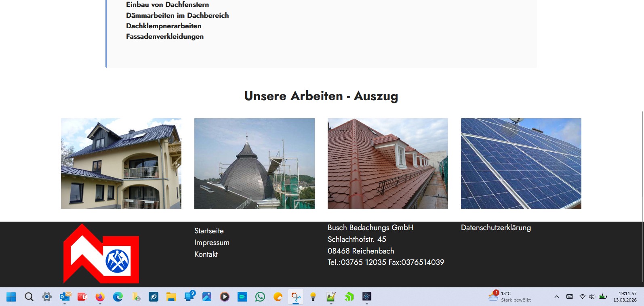Open the Startseite footer link
Image resolution: width=644 pixels, height=306 pixels.
(209, 231)
